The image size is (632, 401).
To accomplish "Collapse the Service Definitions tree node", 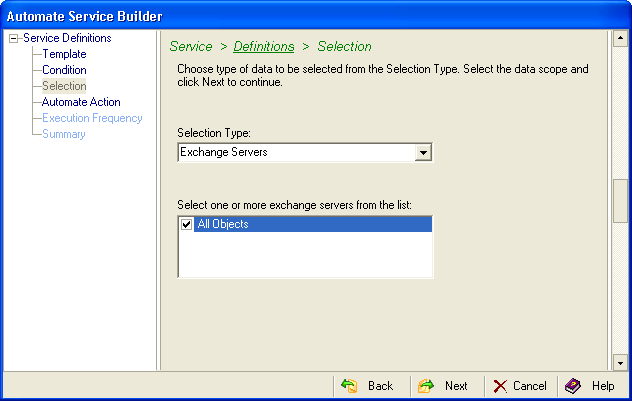I will [13, 39].
